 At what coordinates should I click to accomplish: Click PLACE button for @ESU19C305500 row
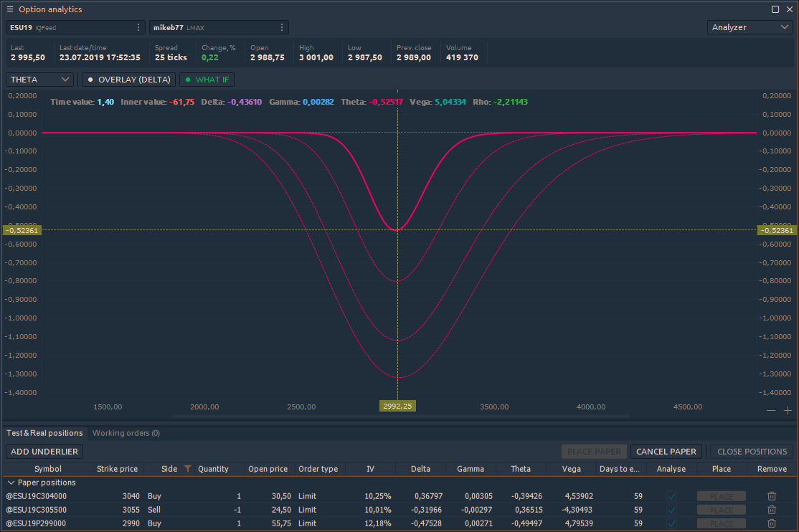(721, 510)
